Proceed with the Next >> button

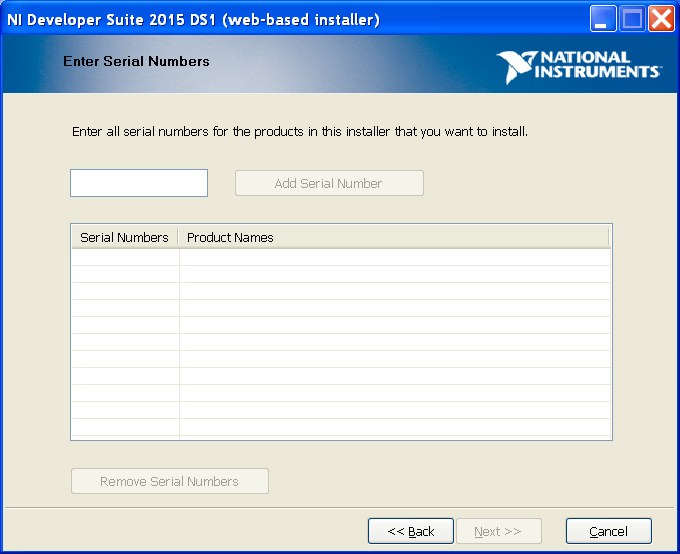498,531
